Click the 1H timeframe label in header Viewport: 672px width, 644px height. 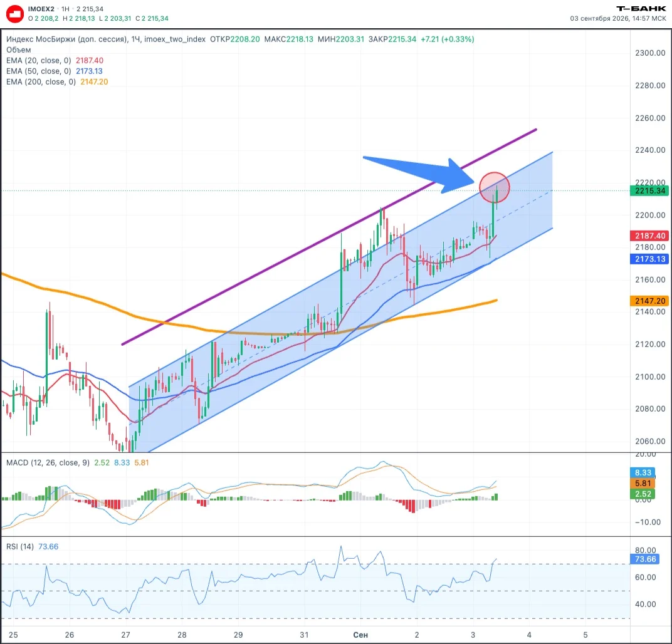click(x=65, y=9)
